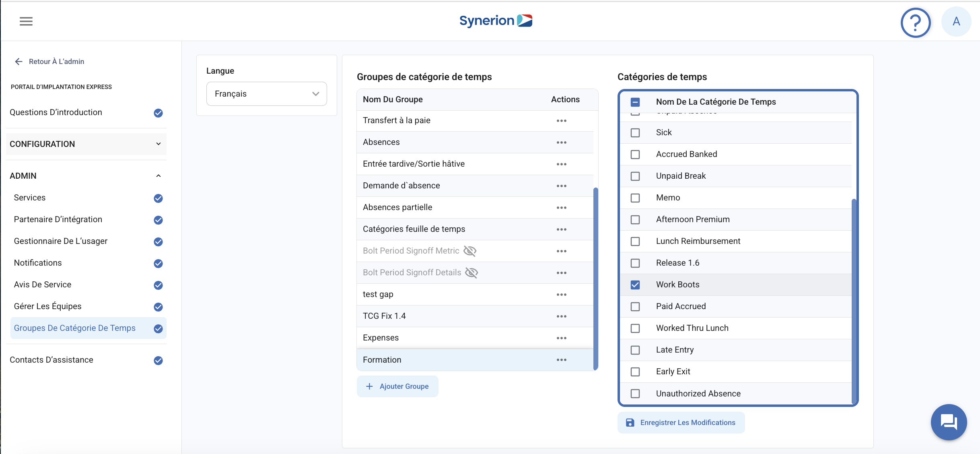
Task: Check the Early Exit checkbox
Action: point(635,372)
